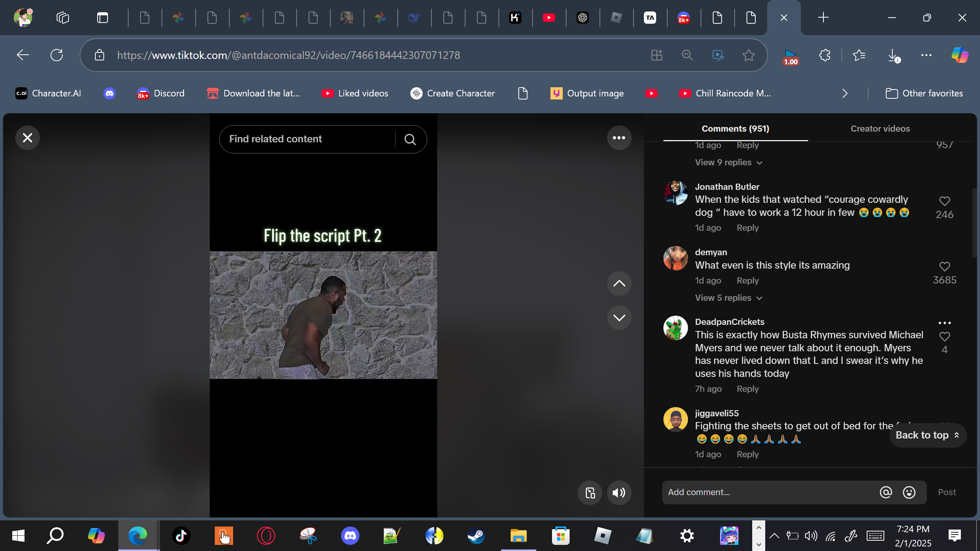
Task: Expand View 9 replies
Action: tap(728, 163)
